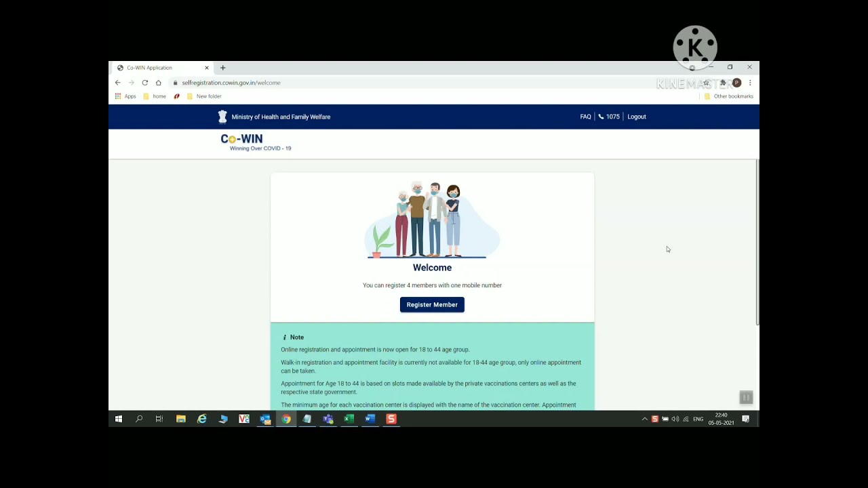
Task: Show hidden system tray icons
Action: tap(644, 420)
